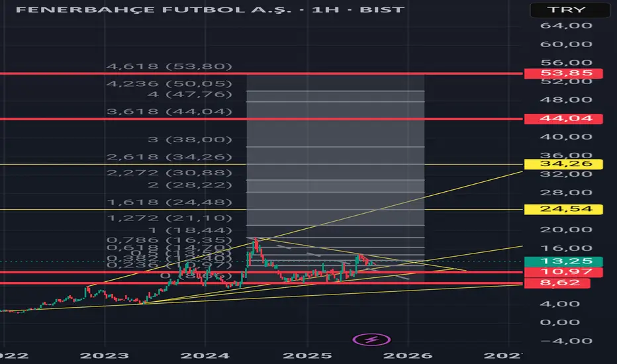Click the 2024 label on the time axis
617x364 pixels.
click(x=205, y=356)
